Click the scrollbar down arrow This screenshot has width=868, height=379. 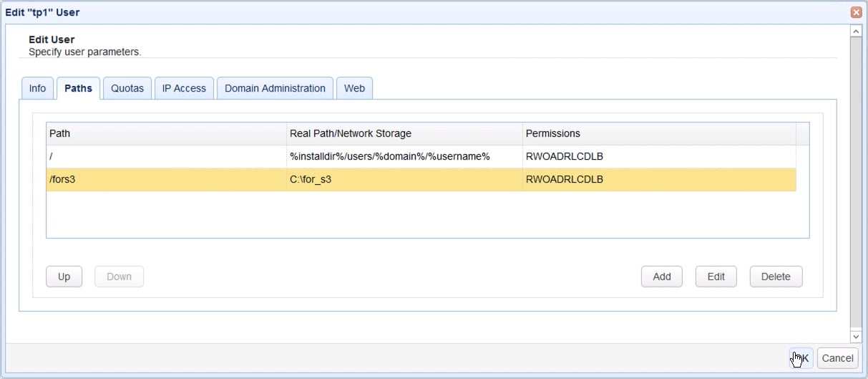coord(855,336)
